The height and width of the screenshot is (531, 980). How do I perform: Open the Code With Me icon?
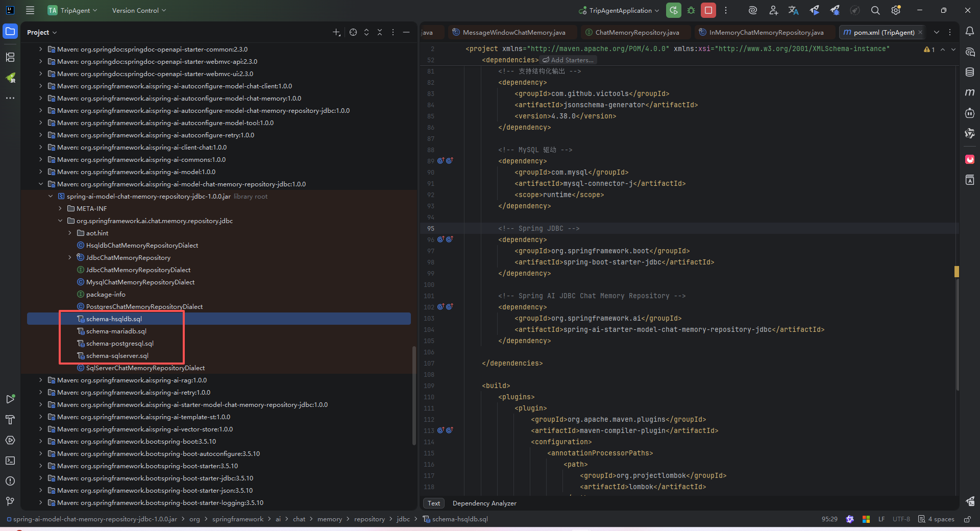coord(773,10)
